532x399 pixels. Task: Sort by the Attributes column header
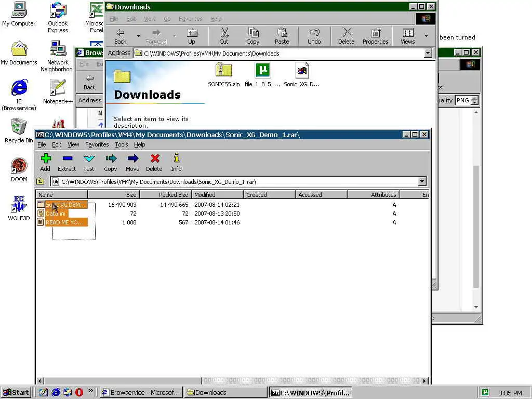tap(373, 195)
